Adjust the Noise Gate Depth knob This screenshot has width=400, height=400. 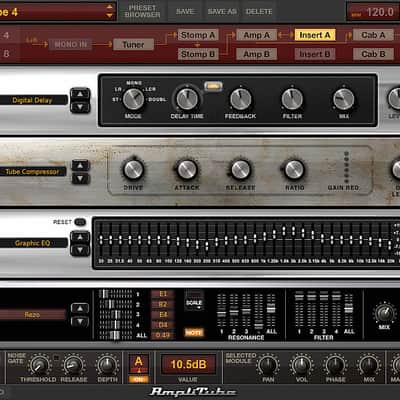coord(107,365)
